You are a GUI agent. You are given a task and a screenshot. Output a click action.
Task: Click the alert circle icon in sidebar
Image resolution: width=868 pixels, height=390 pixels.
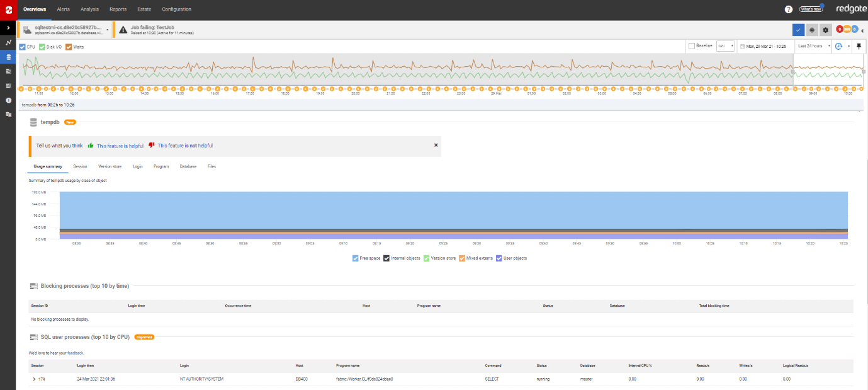pos(9,100)
